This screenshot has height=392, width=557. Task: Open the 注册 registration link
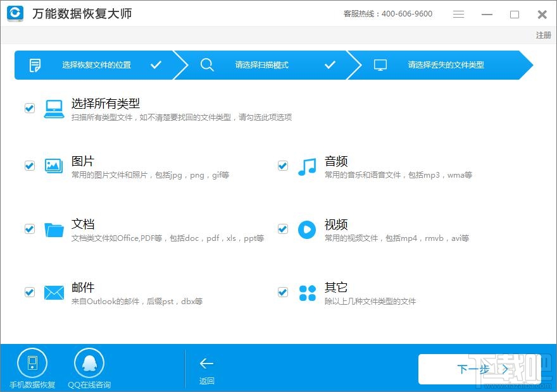point(543,35)
